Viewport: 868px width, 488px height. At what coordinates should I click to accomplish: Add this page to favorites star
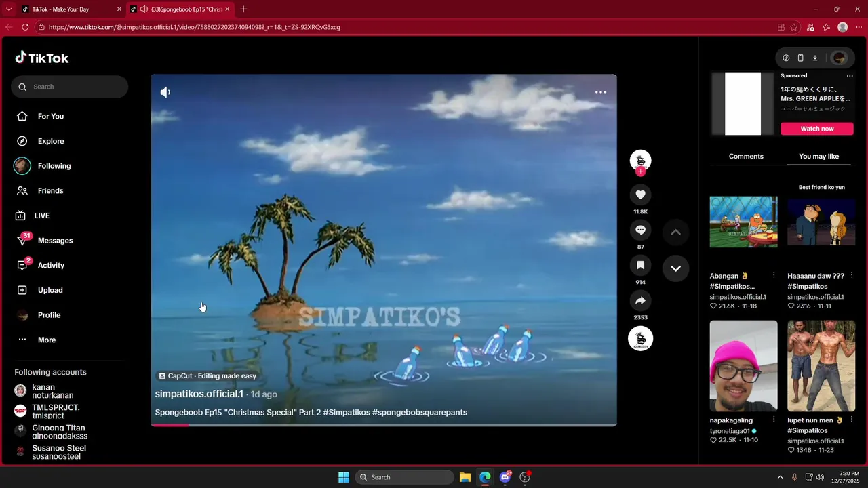794,27
